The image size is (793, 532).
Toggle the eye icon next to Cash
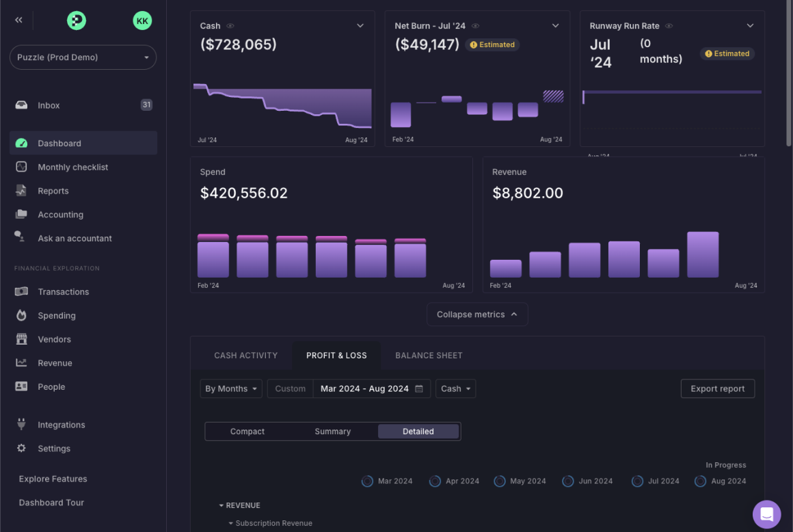[230, 26]
